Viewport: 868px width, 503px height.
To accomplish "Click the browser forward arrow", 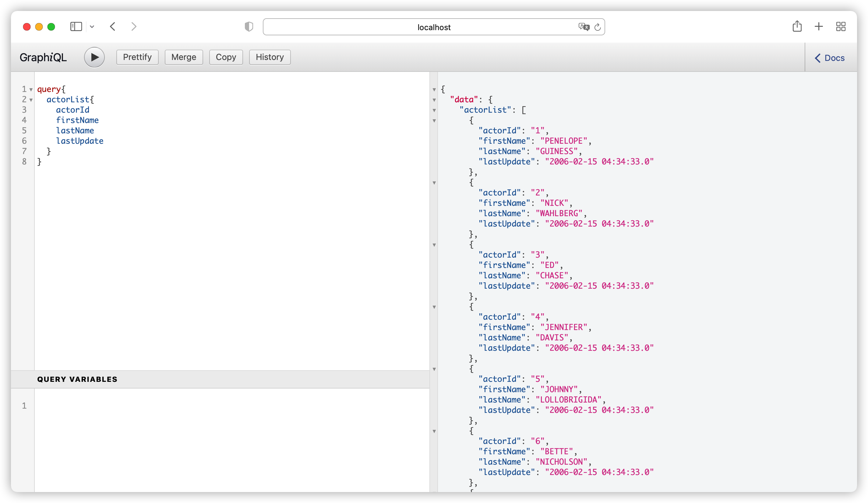I will [134, 26].
